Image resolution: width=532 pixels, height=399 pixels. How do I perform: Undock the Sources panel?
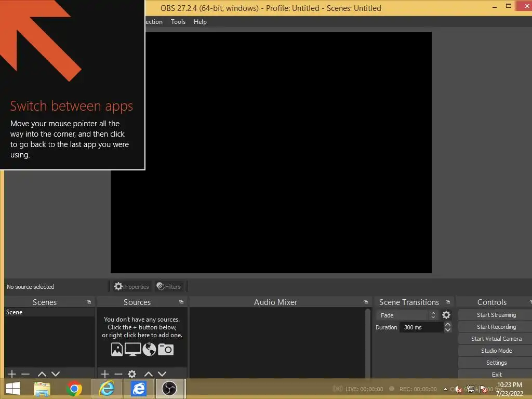(x=181, y=302)
